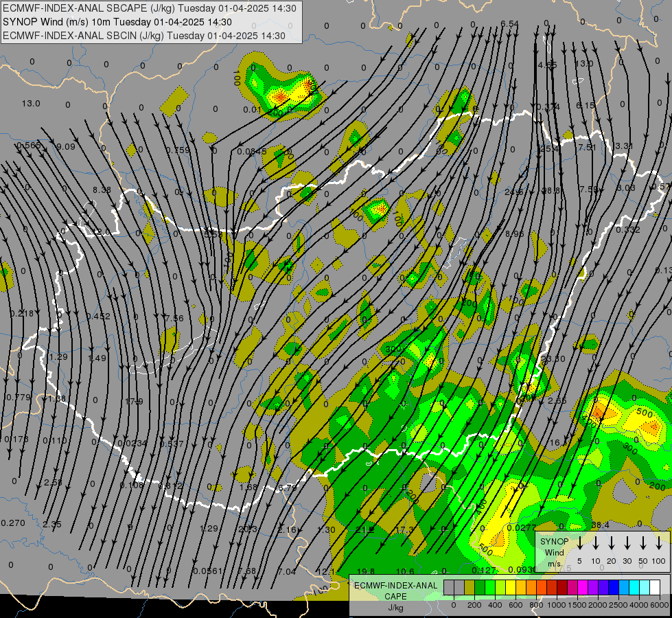
Task: Click the 0.452 value on the map
Action: point(98,317)
